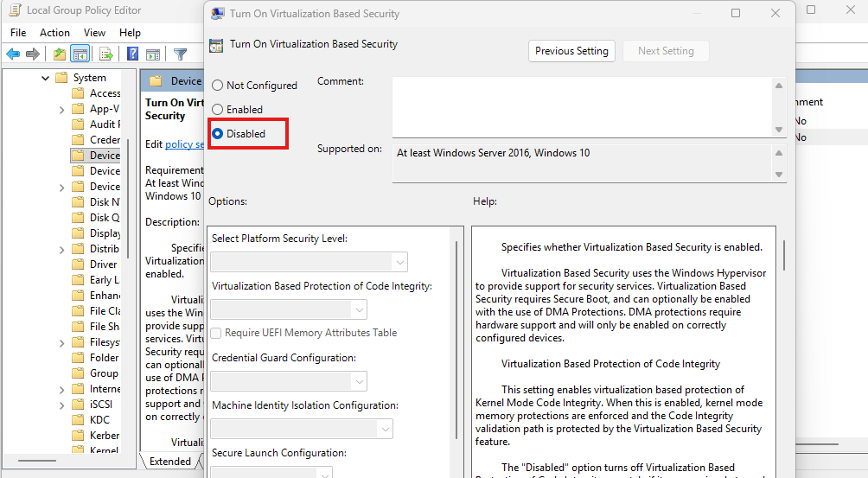Click the folder icon beside App-V

point(78,108)
